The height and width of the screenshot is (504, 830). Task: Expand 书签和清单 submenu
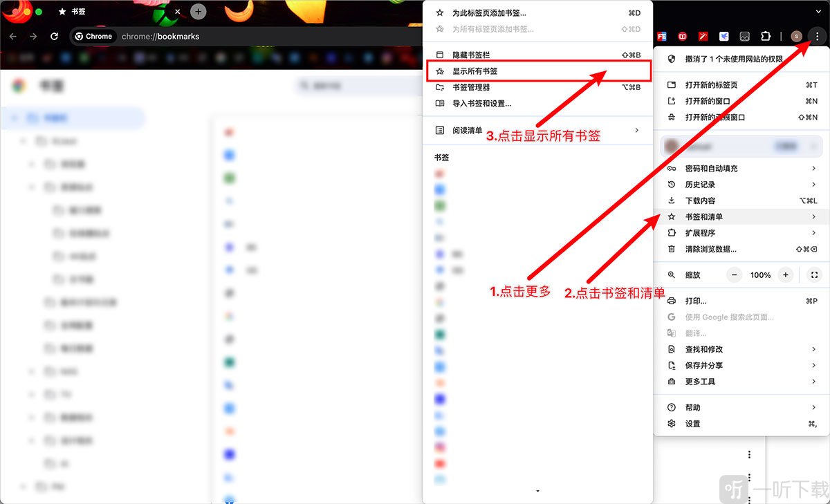click(x=742, y=217)
